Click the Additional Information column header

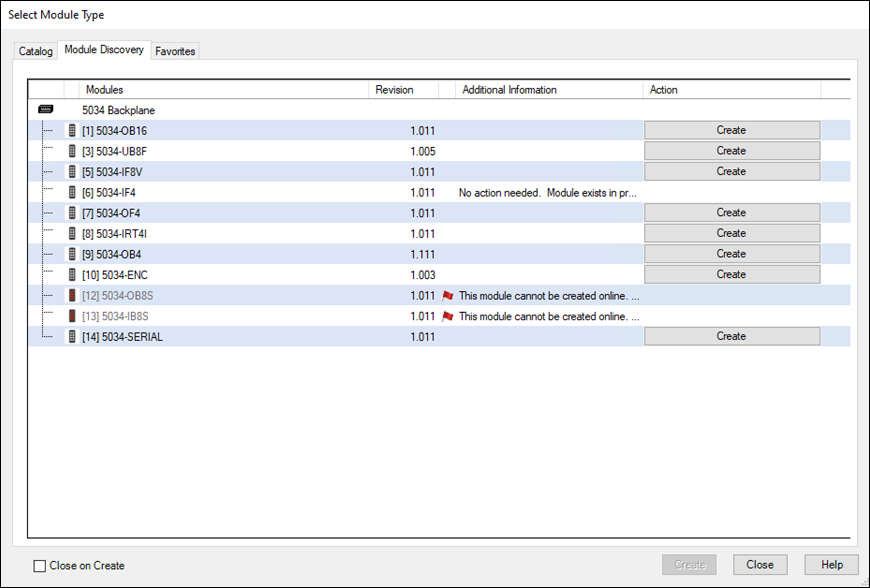tap(549, 90)
